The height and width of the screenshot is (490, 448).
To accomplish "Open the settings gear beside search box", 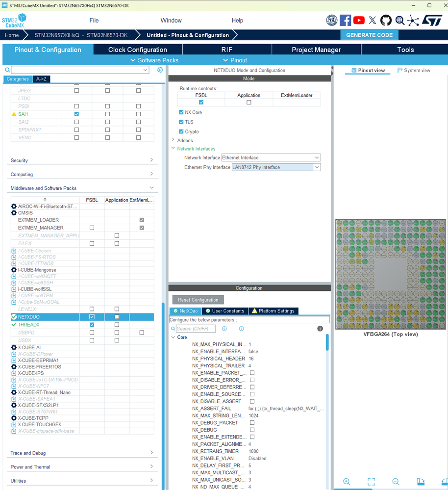I will [x=160, y=70].
